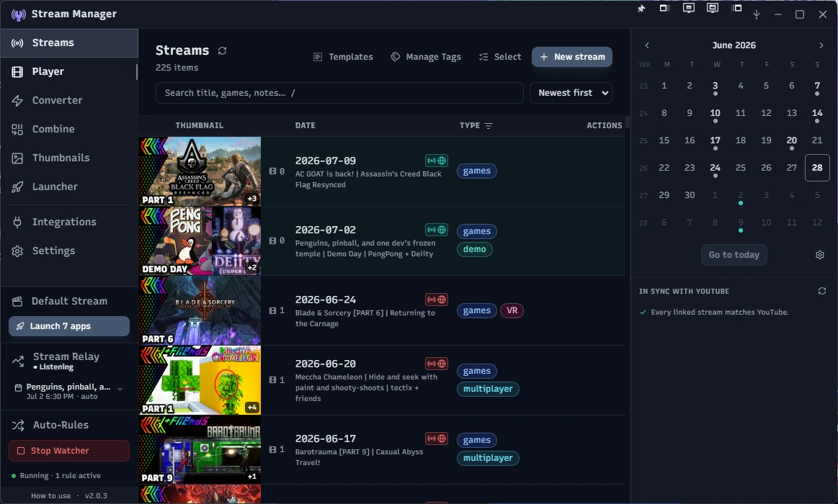Click the demo tag on 2026-07-02 row

tap(475, 249)
